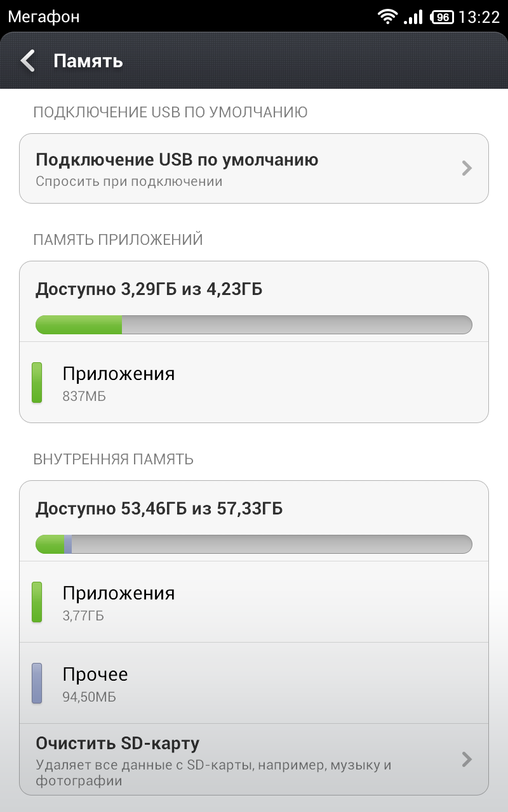Tap the clock showing 13:22
Image resolution: width=508 pixels, height=812 pixels.
pyautogui.click(x=479, y=17)
